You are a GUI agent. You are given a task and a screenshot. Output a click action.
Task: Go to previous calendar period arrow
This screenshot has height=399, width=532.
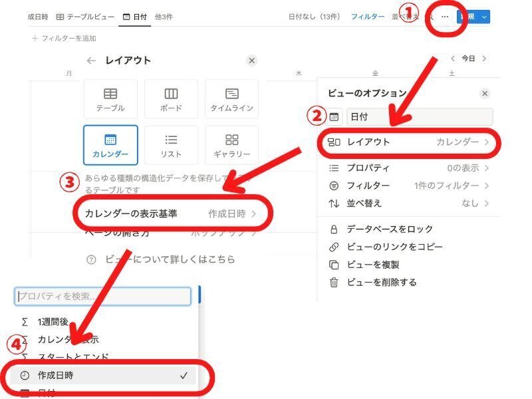pos(452,59)
